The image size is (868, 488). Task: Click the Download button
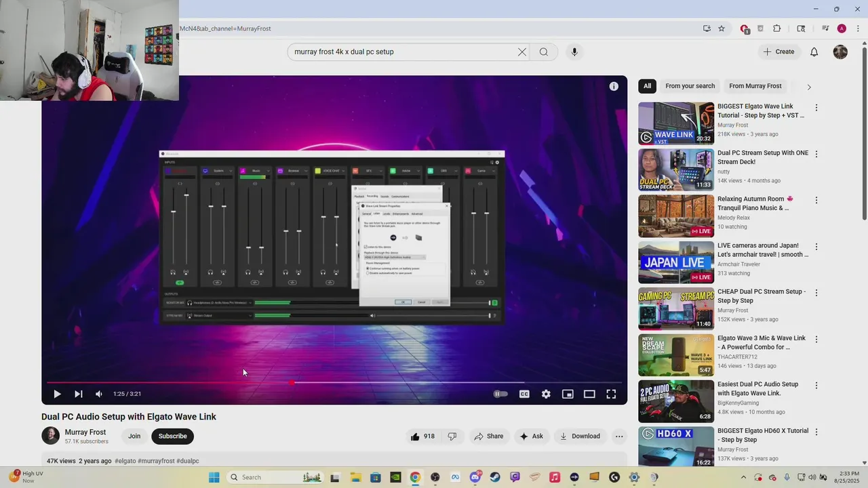tap(580, 436)
